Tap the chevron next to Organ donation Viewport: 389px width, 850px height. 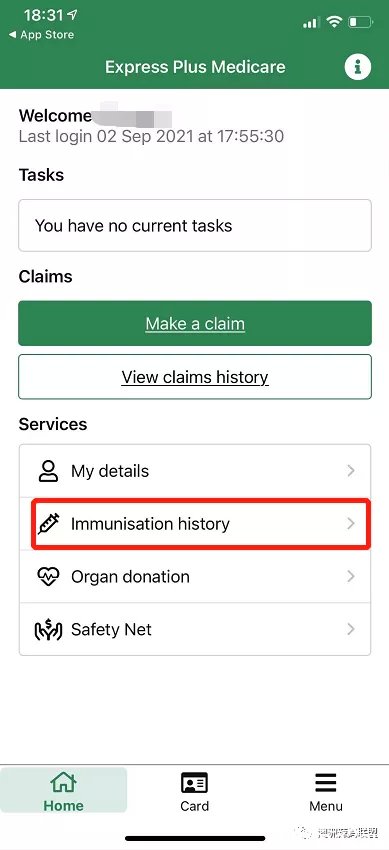[351, 576]
